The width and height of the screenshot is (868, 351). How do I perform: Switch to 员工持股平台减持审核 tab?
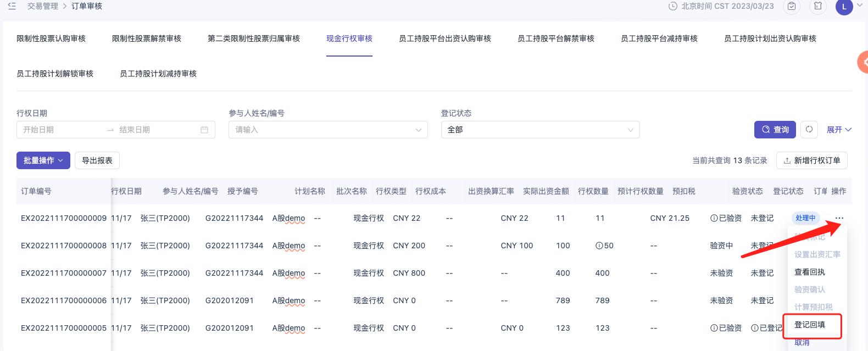click(659, 38)
